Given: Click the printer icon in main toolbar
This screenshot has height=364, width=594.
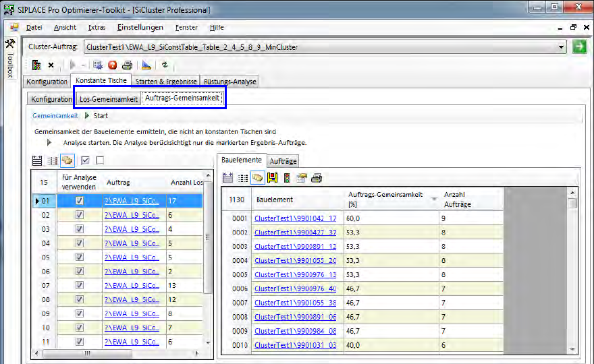Looking at the screenshot, I should click(126, 65).
